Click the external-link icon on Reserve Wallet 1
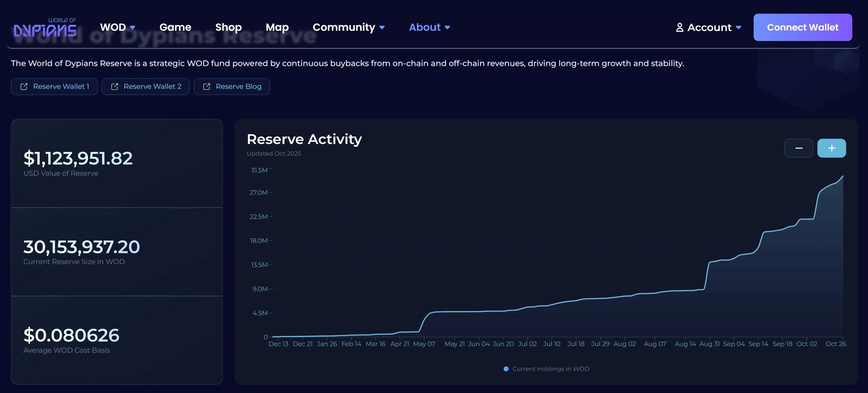The height and width of the screenshot is (393, 868). point(24,87)
